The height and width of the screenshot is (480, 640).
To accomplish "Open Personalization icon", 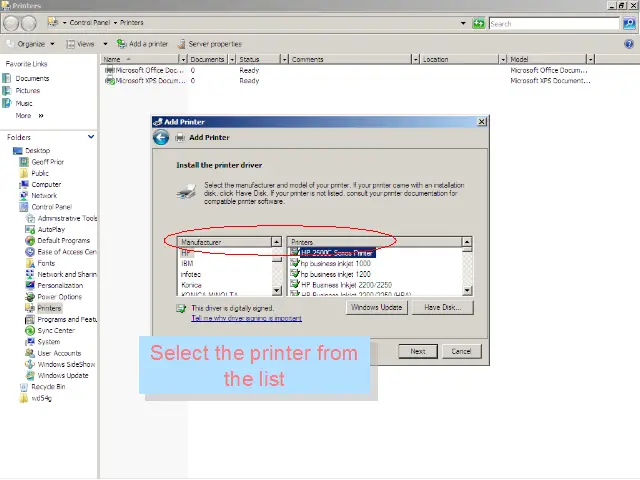I will tap(30, 285).
